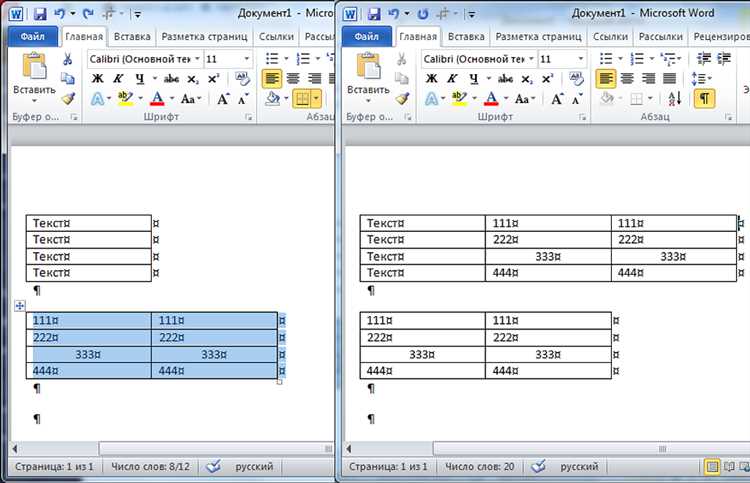750x483 pixels.
Task: Click Clear Formatting icon in right window
Action: click(576, 78)
